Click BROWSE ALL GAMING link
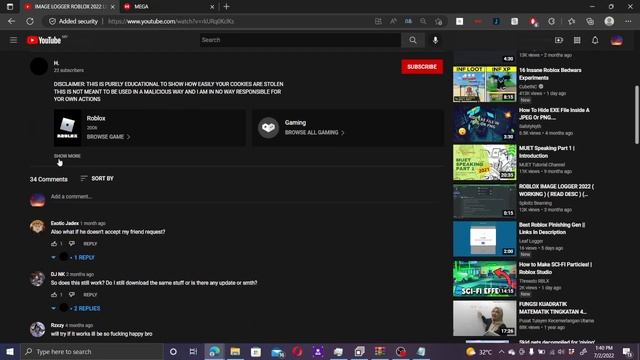Image resolution: width=640 pixels, height=360 pixels. click(x=315, y=132)
